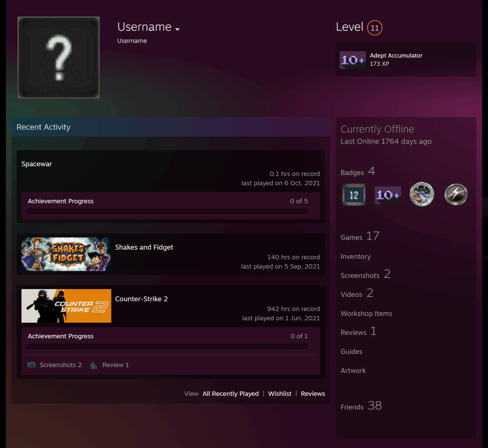488x448 pixels.
Task: Open the Friends 38 list
Action: point(361,406)
